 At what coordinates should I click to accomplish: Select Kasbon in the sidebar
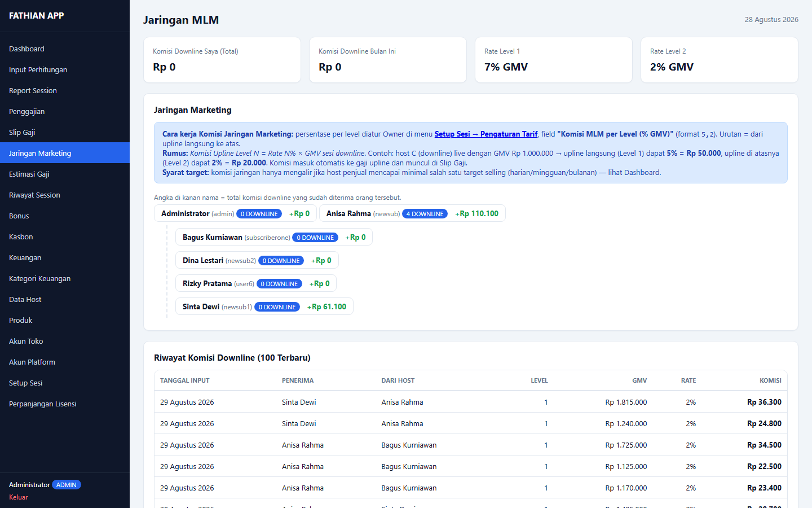[x=65, y=237]
